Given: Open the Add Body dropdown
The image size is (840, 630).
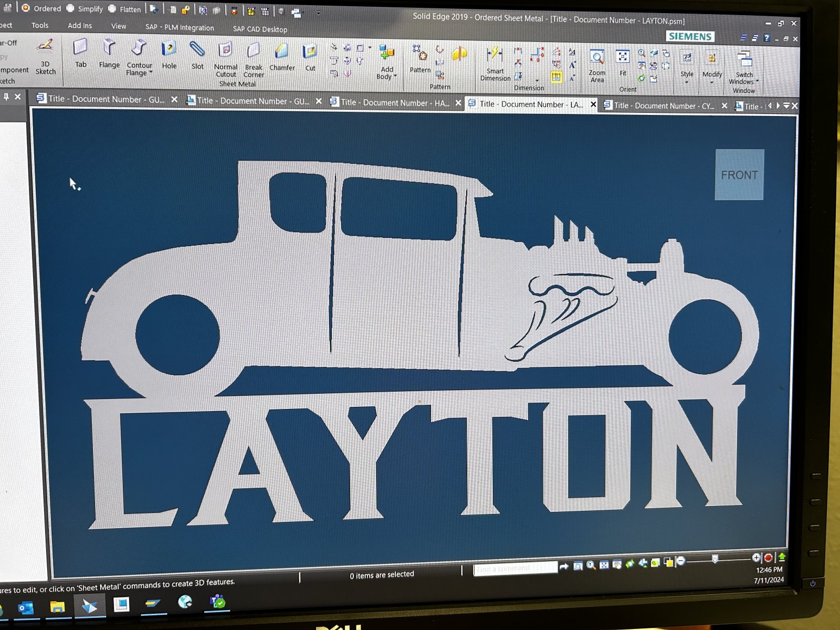Looking at the screenshot, I should coord(395,77).
